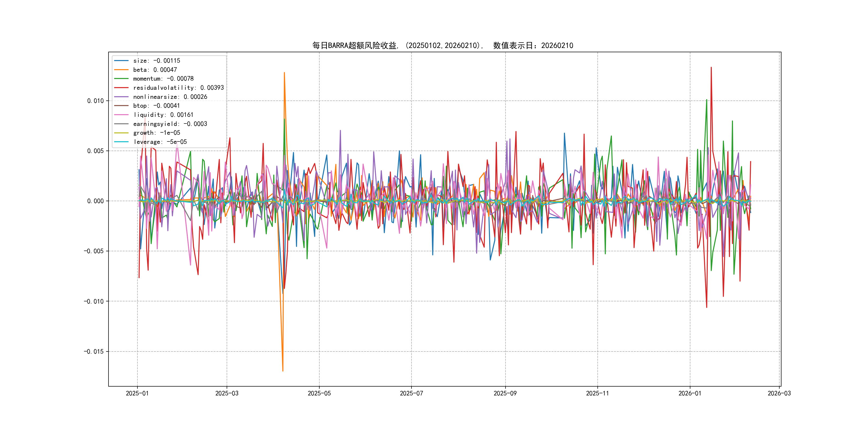Click the orange beta line swatch

pos(121,70)
